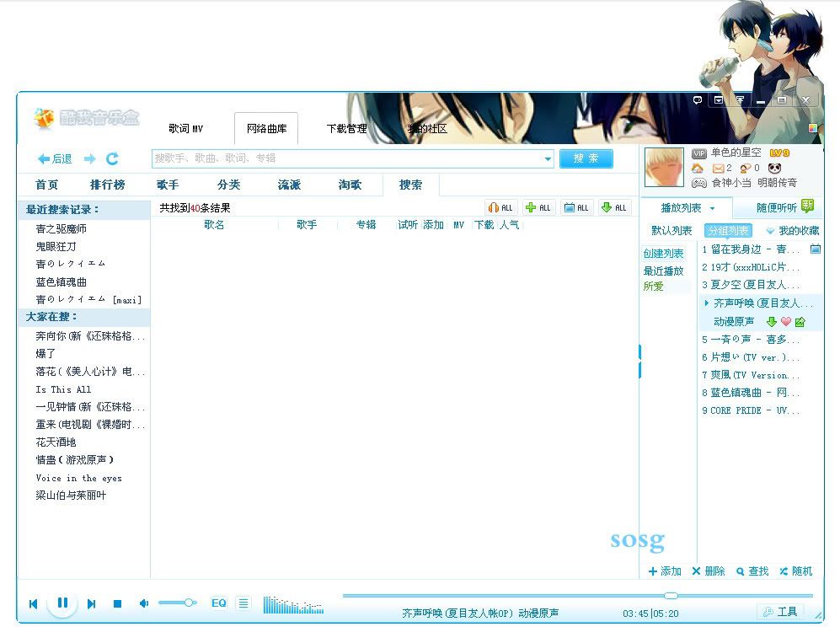Seek using the playback progress bar
The image size is (840, 627).
point(577,595)
